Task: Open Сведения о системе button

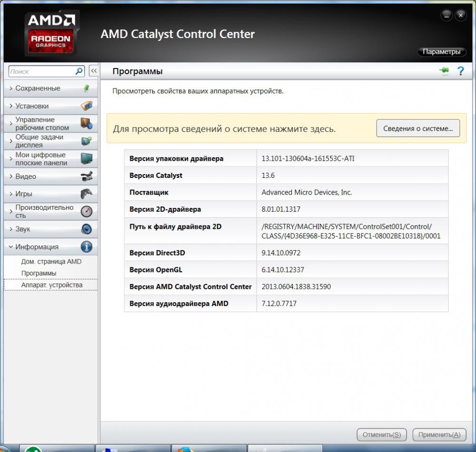Action: pos(418,128)
